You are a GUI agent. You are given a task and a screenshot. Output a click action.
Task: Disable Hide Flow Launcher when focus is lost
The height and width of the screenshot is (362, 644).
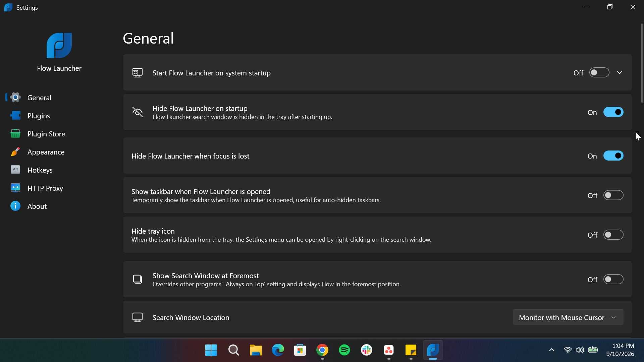tap(613, 156)
